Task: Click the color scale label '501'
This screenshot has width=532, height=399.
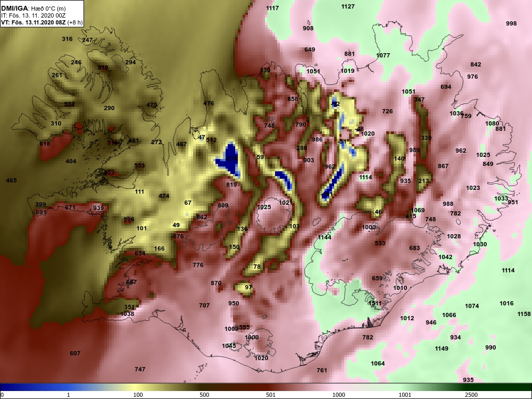Action: click(x=270, y=395)
